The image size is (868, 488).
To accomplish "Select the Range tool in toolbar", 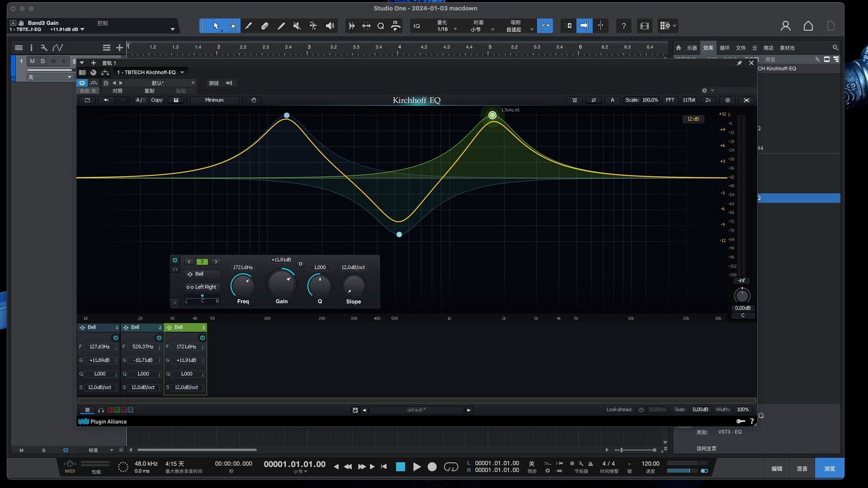I will pyautogui.click(x=232, y=26).
